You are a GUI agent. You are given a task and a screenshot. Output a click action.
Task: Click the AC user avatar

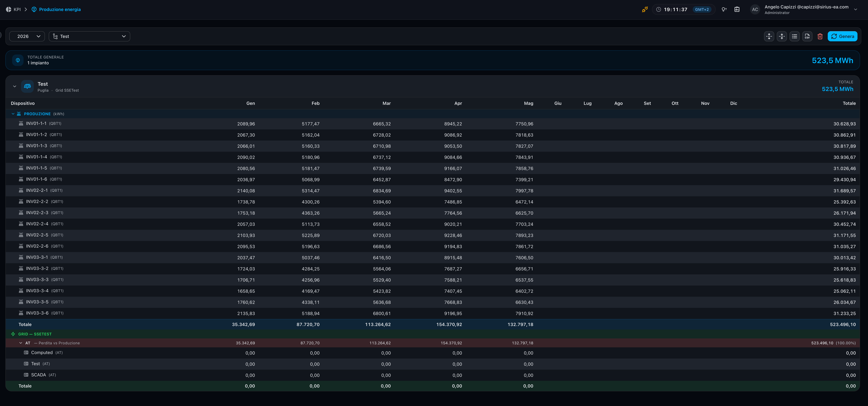(x=755, y=9)
